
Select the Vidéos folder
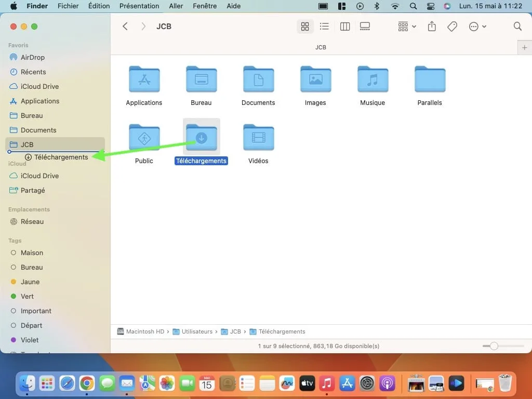pos(258,137)
